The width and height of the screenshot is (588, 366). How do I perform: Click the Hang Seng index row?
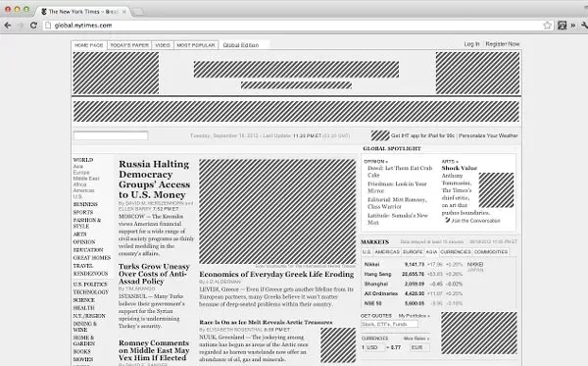click(414, 274)
